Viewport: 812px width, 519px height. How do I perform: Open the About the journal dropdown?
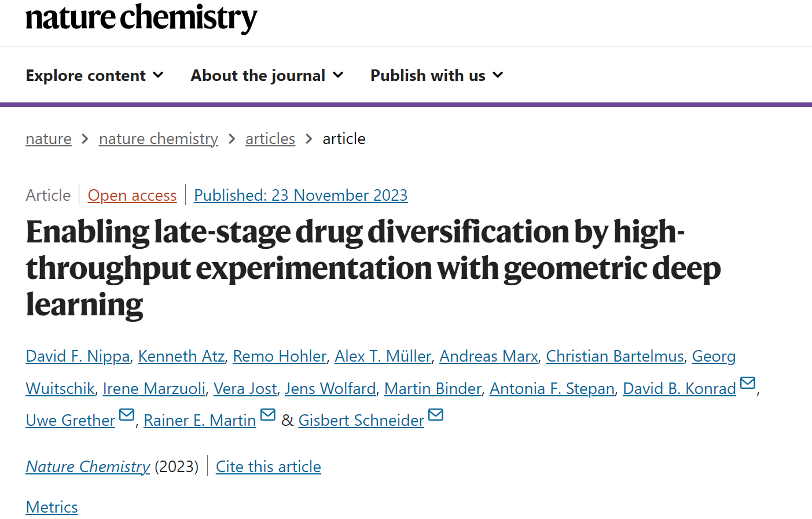[x=267, y=76]
